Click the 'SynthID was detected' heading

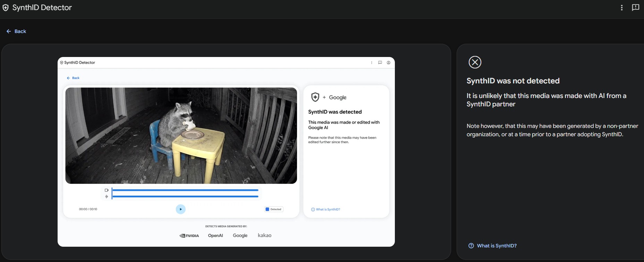[335, 112]
